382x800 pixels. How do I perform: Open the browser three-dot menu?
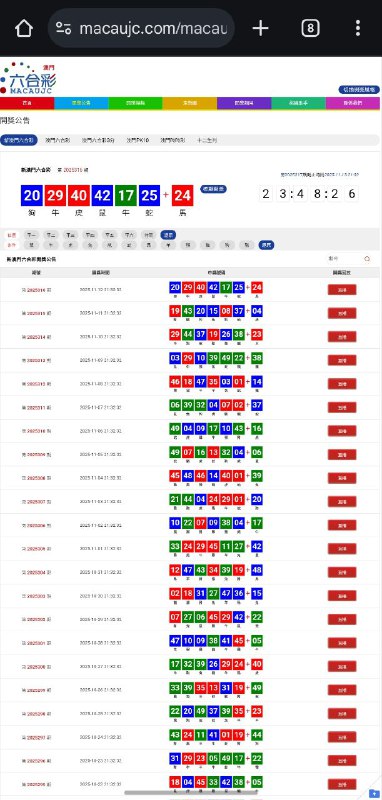[x=358, y=28]
